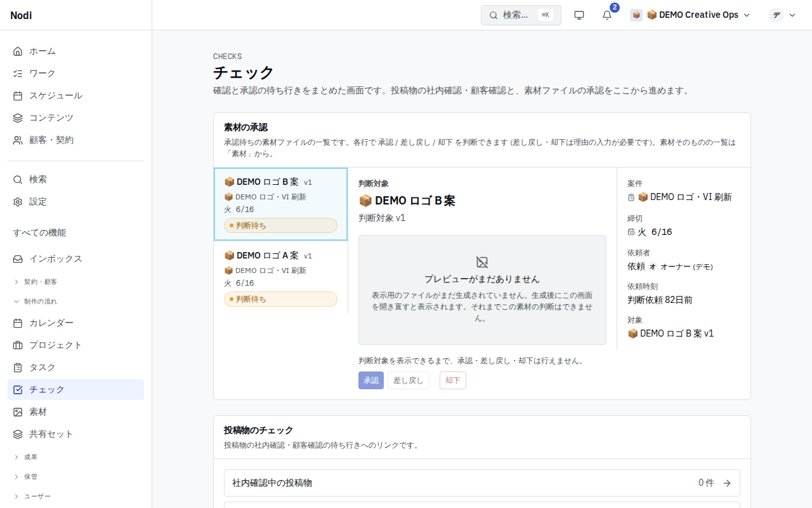Click 判断待ち badge on ロゴ A 案
The image size is (812, 508).
coord(280,299)
